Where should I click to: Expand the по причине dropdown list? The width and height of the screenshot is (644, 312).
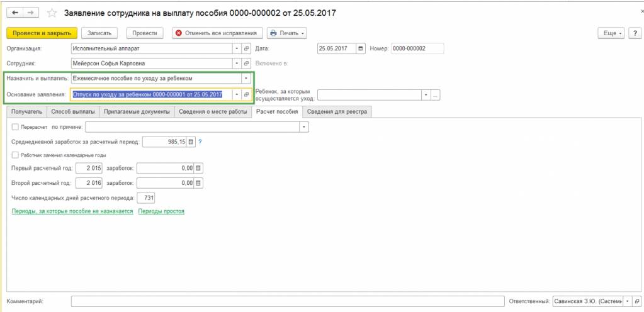click(x=304, y=127)
